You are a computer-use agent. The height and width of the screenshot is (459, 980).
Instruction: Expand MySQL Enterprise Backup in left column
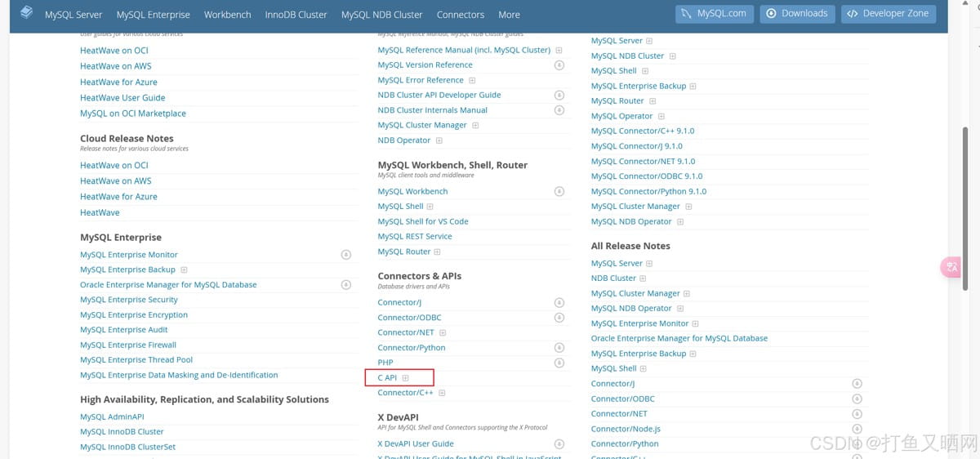tap(184, 270)
